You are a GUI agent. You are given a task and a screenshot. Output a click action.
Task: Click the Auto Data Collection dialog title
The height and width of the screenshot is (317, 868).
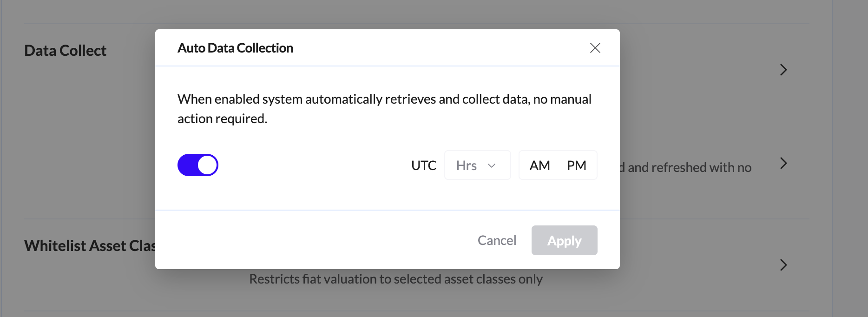[235, 48]
